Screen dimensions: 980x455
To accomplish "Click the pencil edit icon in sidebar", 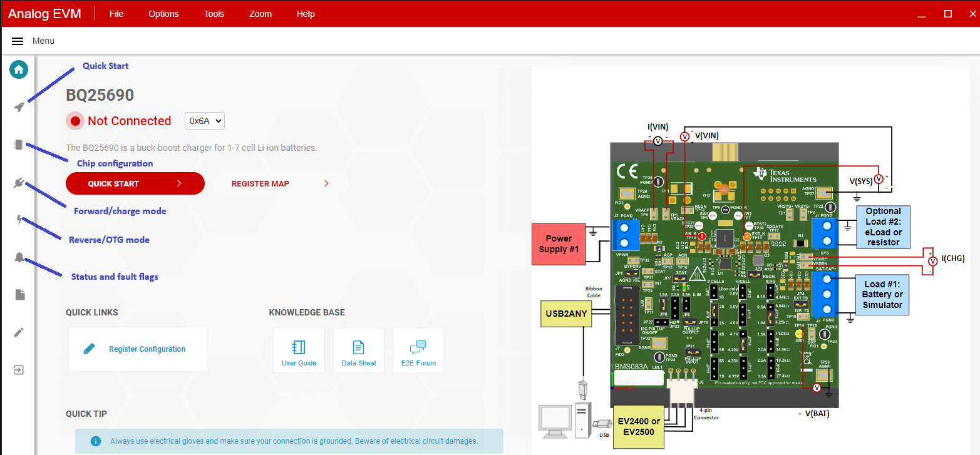I will 19,332.
